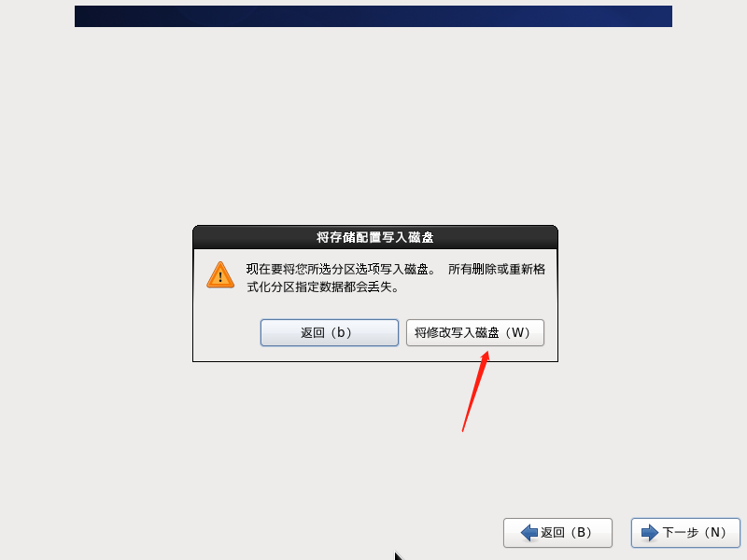747x560 pixels.
Task: Click the (W) shortcut hint on write button
Action: tap(517, 332)
